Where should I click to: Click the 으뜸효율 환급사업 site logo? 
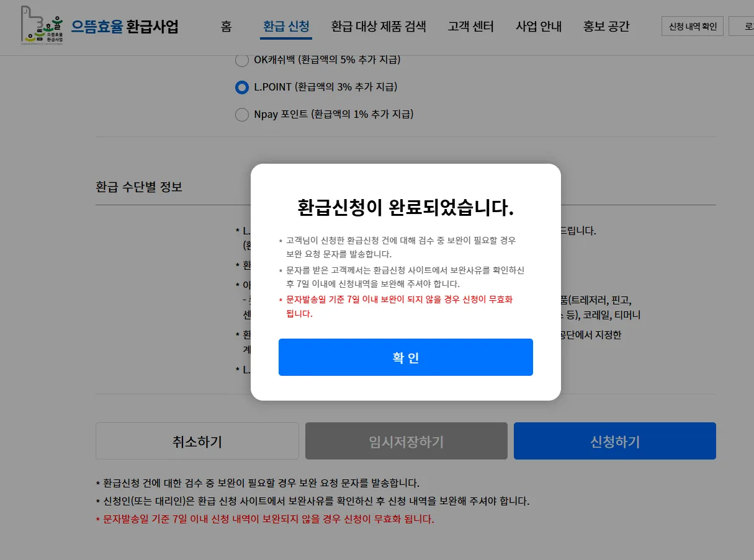point(99,25)
